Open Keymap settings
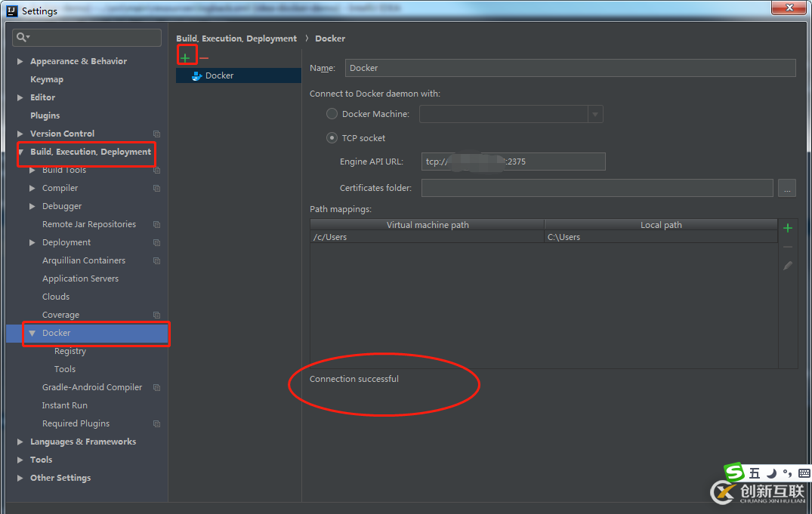Image resolution: width=812 pixels, height=514 pixels. point(47,79)
